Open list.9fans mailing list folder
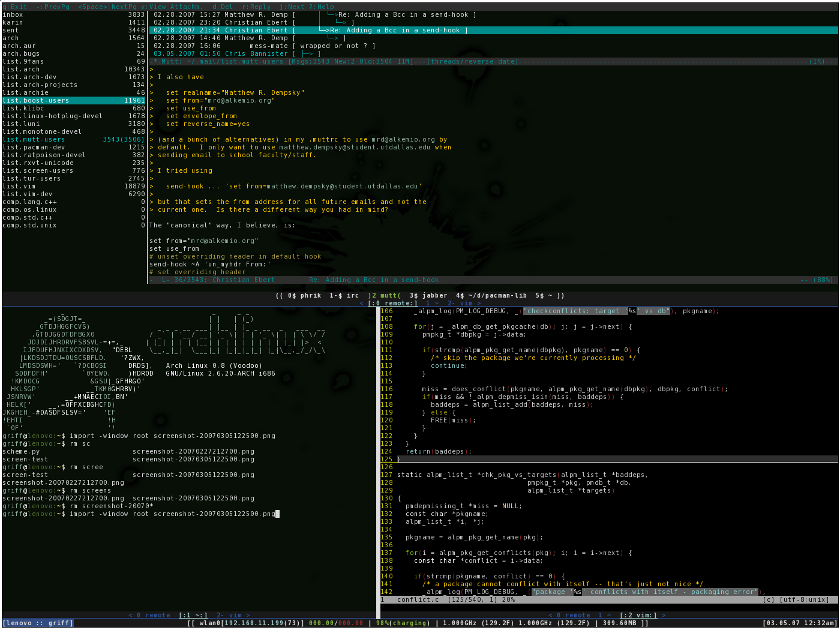The width and height of the screenshot is (840, 630). [x=74, y=61]
